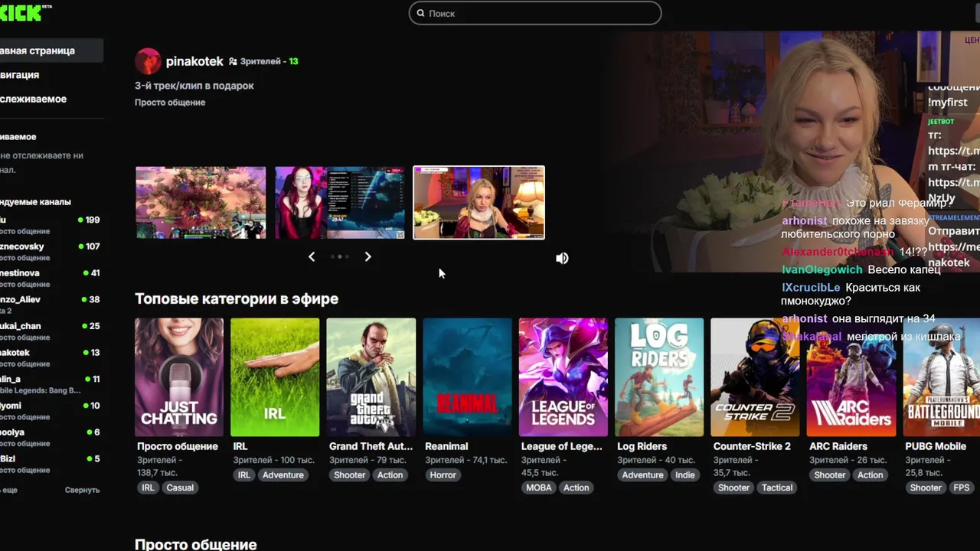Click the Casual tag under Просто общение
The width and height of the screenshot is (980, 551).
pyautogui.click(x=180, y=487)
